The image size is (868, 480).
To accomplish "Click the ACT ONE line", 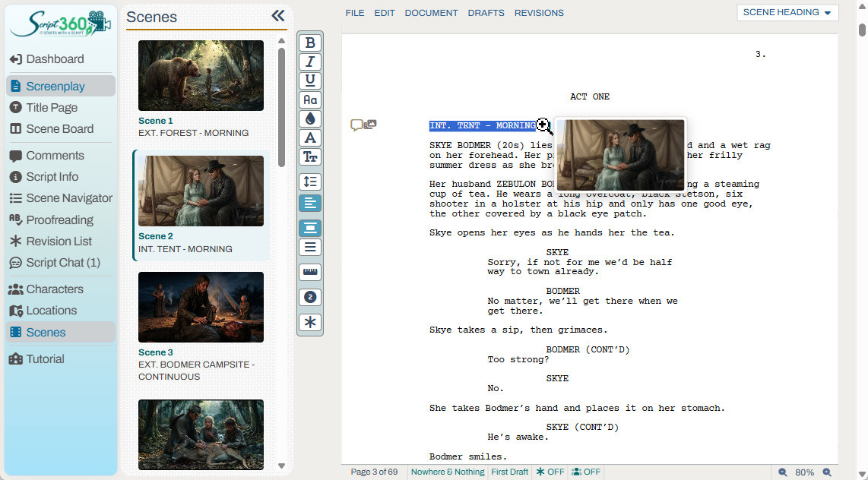I will [x=590, y=96].
